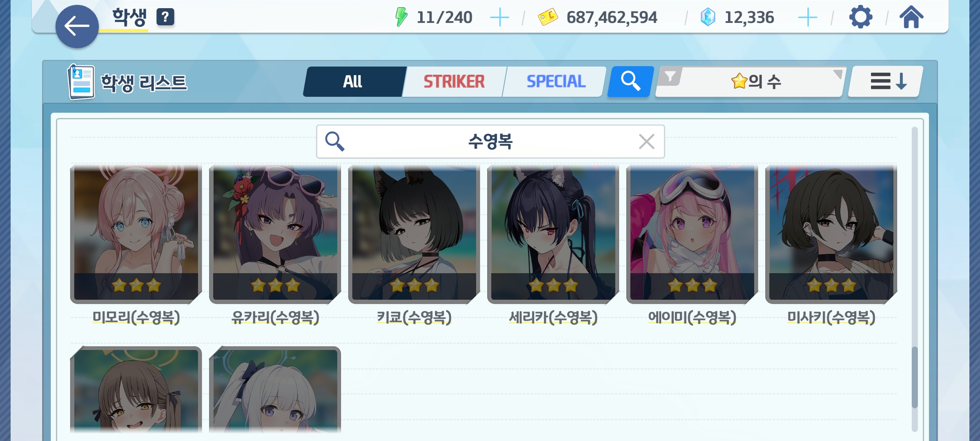Go back with the arrow button
The image size is (980, 441).
click(77, 27)
